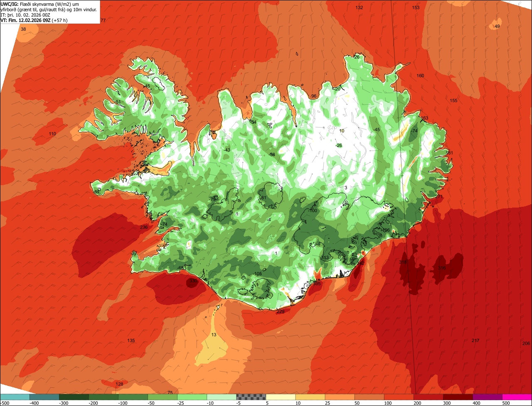Viewport: 532px width, 406px height.
Task: Click the map value '74' near Reykjavík
Action: pos(164,224)
